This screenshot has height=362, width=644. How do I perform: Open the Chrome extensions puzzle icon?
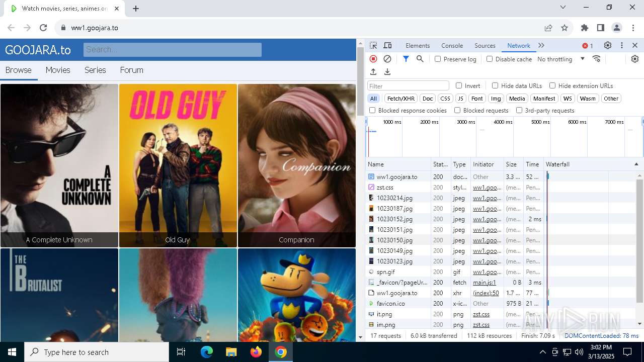coord(585,28)
